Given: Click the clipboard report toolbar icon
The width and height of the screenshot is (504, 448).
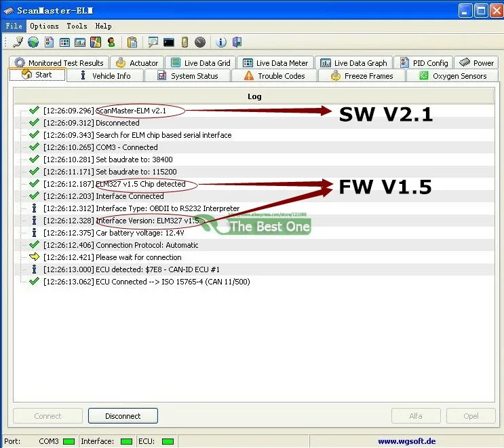Looking at the screenshot, I should click(132, 42).
